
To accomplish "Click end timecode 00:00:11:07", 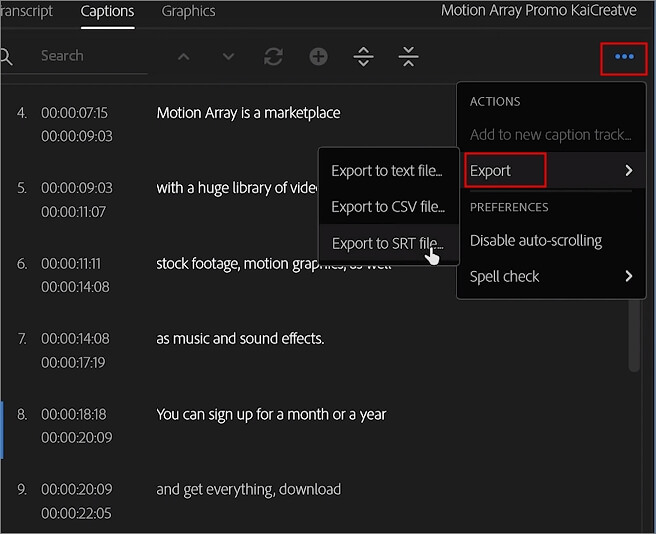I will tap(73, 212).
